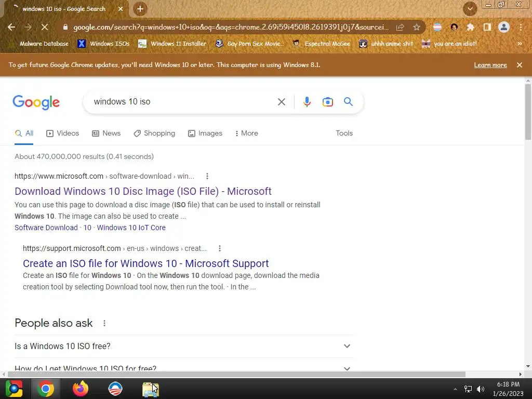Expand Is a Windows 10 ISO free question
Viewport: 532px width, 399px height.
click(183, 347)
